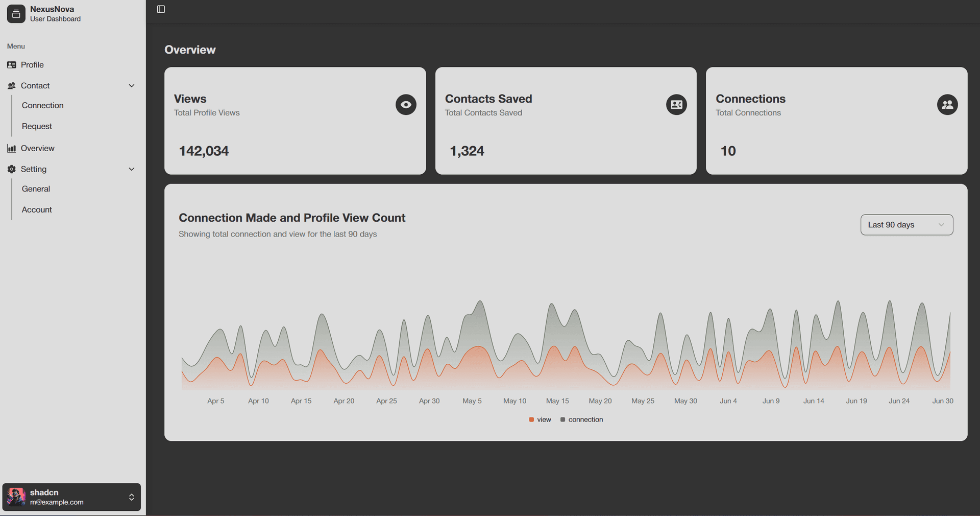This screenshot has height=516, width=980.
Task: Open the Account settings page
Action: click(37, 210)
